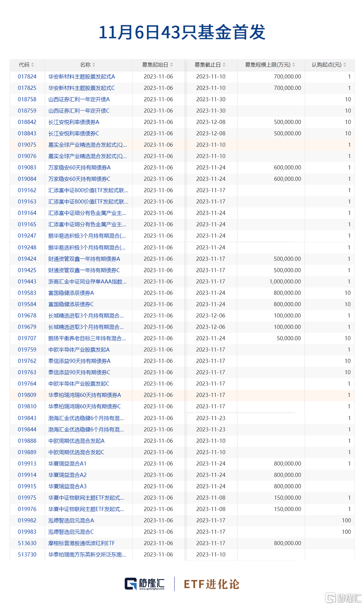Select end date 2023-11-08 in the 019975 row

tap(211, 498)
